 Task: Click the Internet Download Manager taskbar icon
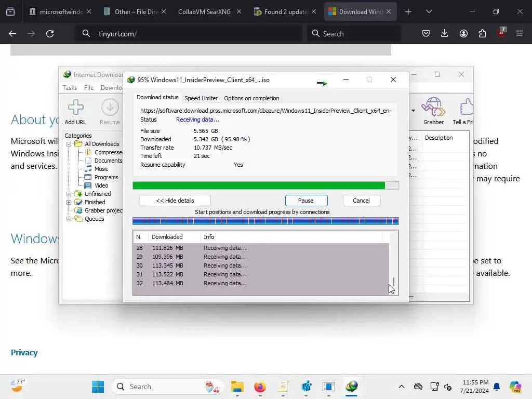352,387
